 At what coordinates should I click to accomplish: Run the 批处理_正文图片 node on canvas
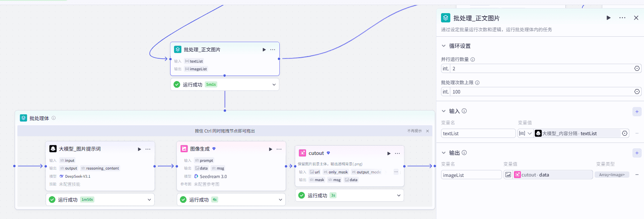point(264,50)
